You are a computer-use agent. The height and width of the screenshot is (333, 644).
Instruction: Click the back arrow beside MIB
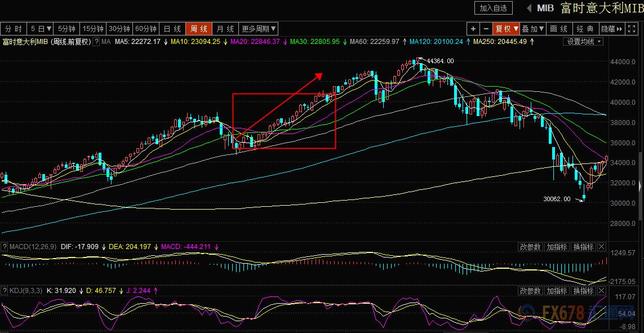528,8
